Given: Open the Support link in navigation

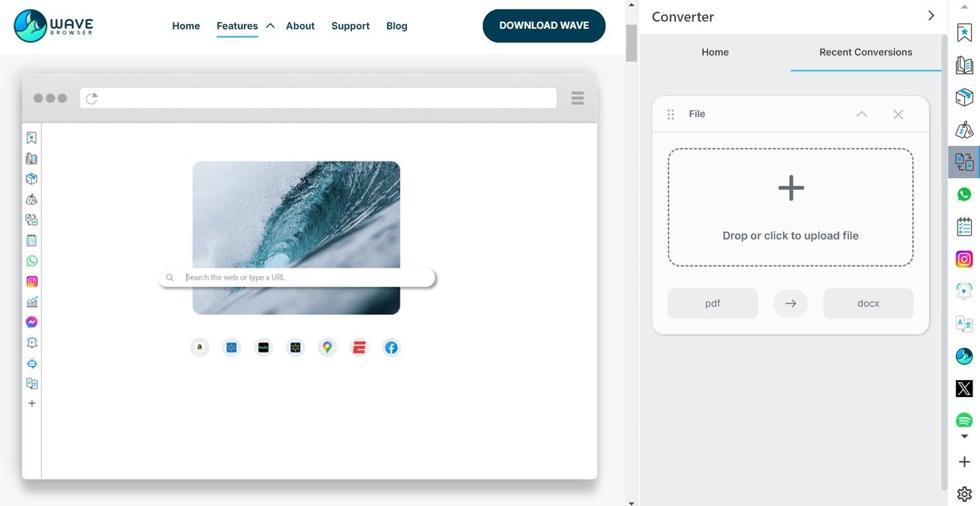Looking at the screenshot, I should 350,26.
